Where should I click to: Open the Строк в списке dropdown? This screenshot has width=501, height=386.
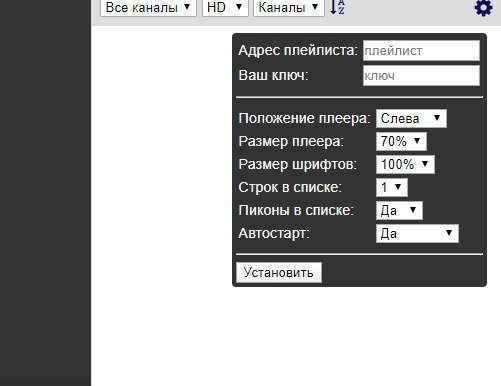pos(392,187)
